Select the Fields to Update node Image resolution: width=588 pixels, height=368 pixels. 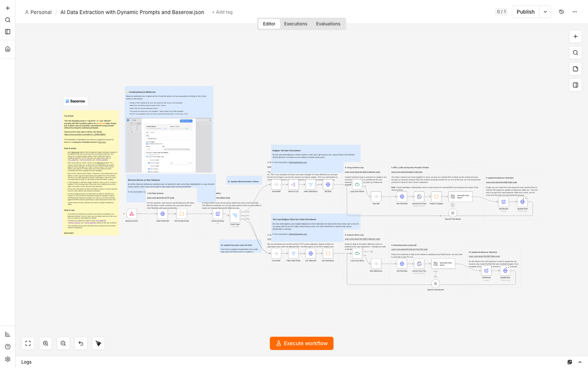coord(436,196)
